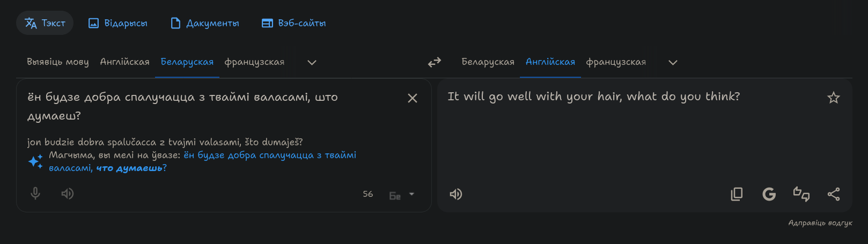
Task: Accept the suggested correction что думаешь
Action: (x=131, y=168)
